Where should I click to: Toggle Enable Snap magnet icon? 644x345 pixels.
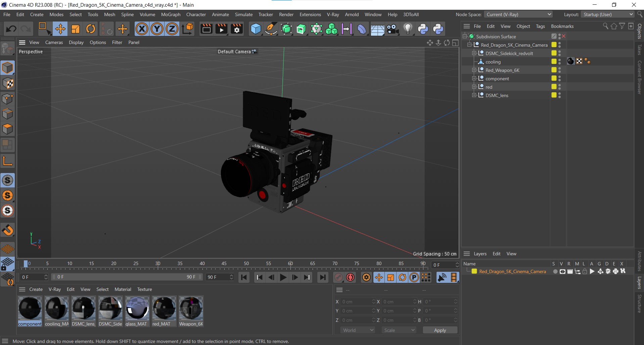click(7, 230)
